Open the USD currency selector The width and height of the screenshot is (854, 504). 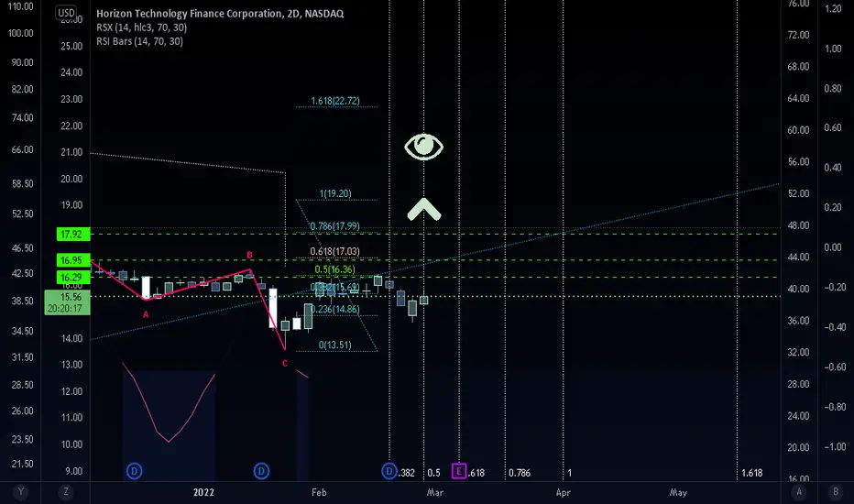[67, 13]
